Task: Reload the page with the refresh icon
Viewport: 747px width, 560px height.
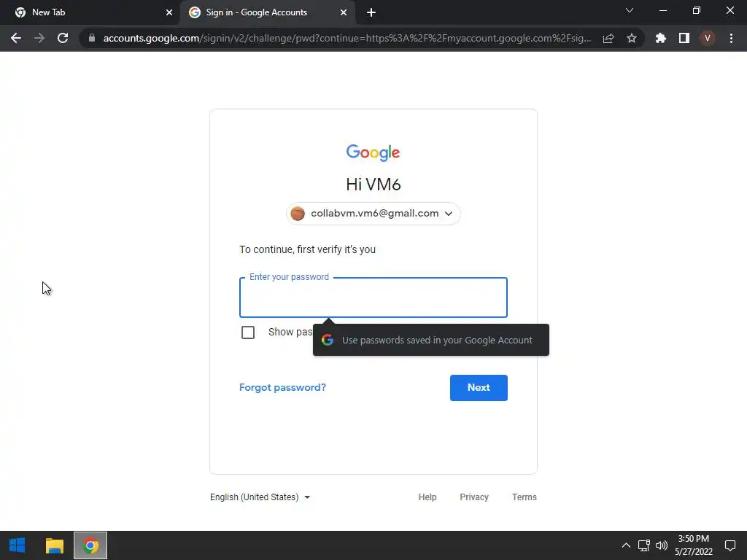Action: [x=63, y=38]
